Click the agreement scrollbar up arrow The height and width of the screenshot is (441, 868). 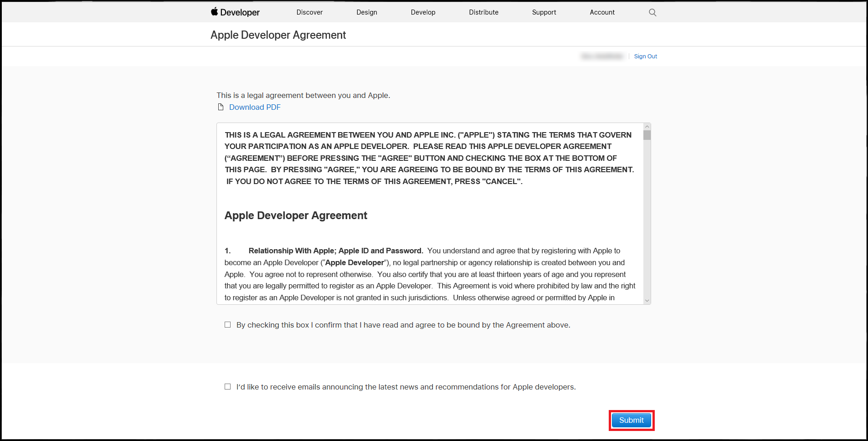(x=647, y=127)
